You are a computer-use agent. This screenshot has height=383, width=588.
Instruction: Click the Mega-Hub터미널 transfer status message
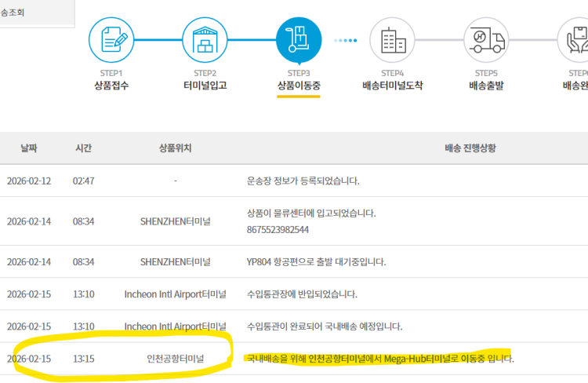tap(380, 359)
